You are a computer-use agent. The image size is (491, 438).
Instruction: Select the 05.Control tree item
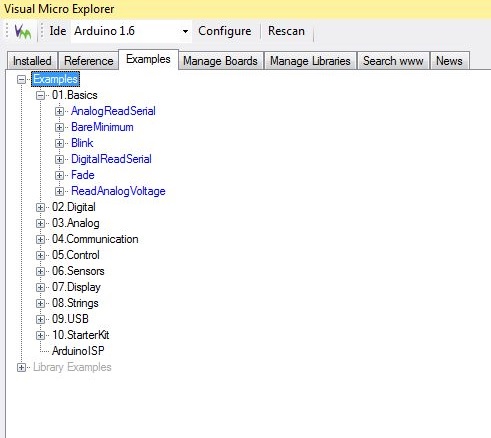click(76, 255)
